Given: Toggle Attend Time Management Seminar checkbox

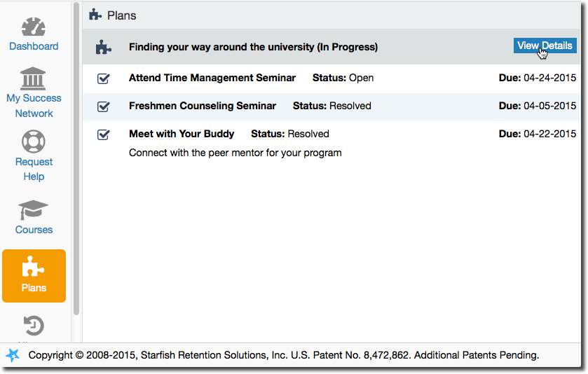Looking at the screenshot, I should (x=103, y=78).
